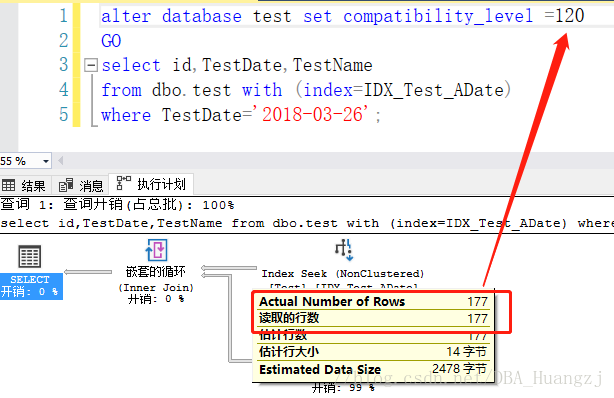Screen dimensions: 614x398
Task: Click the IDX_Test_ADate index hint in editor
Action: [x=433, y=90]
